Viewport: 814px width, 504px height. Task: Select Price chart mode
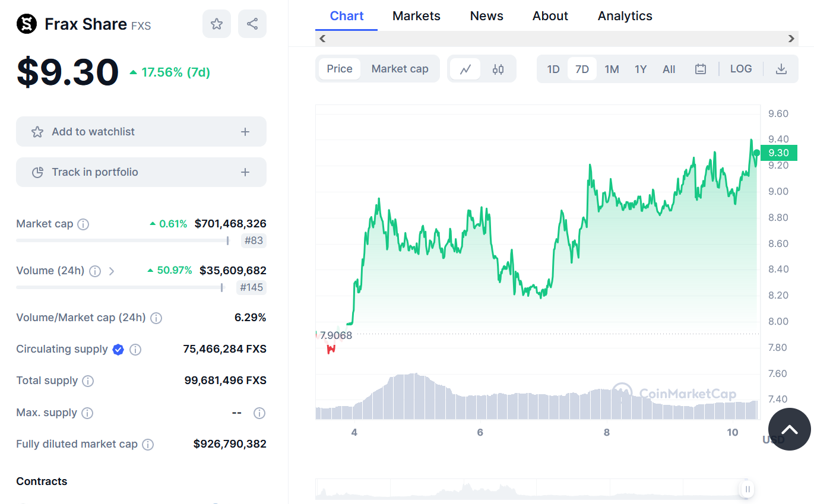point(340,69)
